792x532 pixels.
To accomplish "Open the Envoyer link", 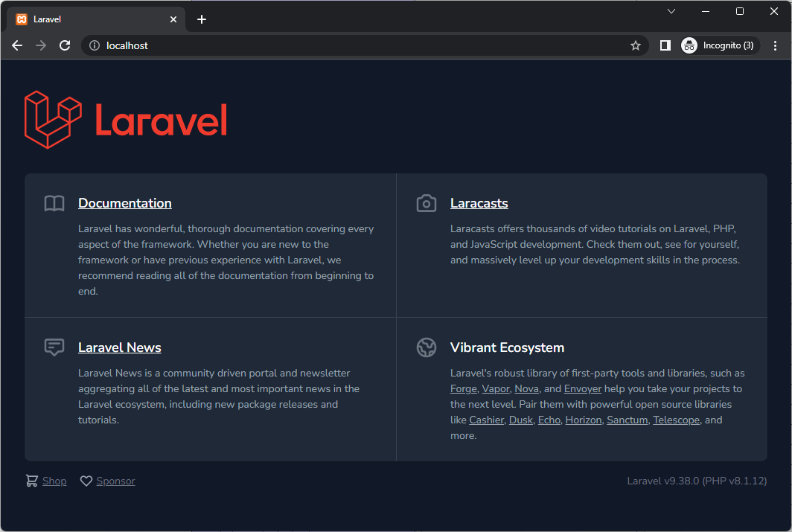I will click(582, 388).
